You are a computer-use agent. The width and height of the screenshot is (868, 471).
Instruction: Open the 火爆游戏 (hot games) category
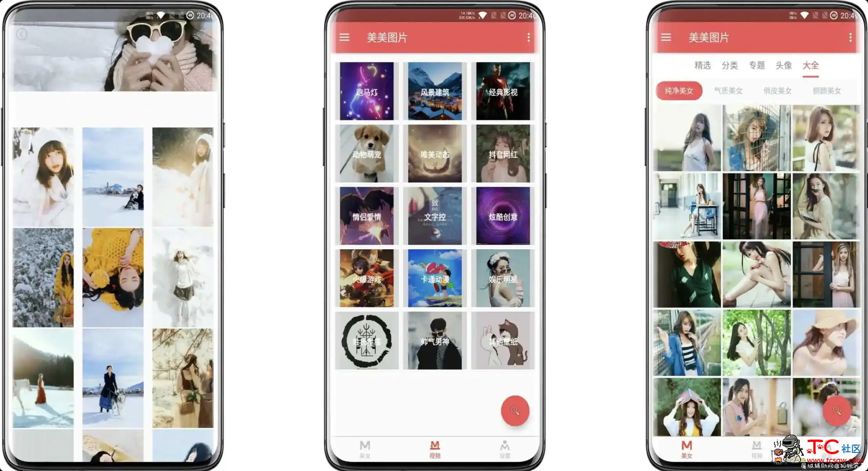click(x=367, y=279)
